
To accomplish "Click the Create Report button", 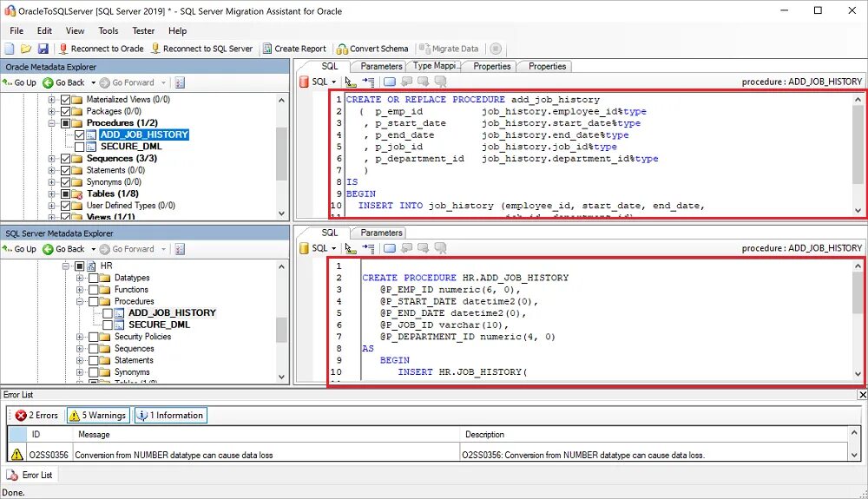I will coord(294,49).
